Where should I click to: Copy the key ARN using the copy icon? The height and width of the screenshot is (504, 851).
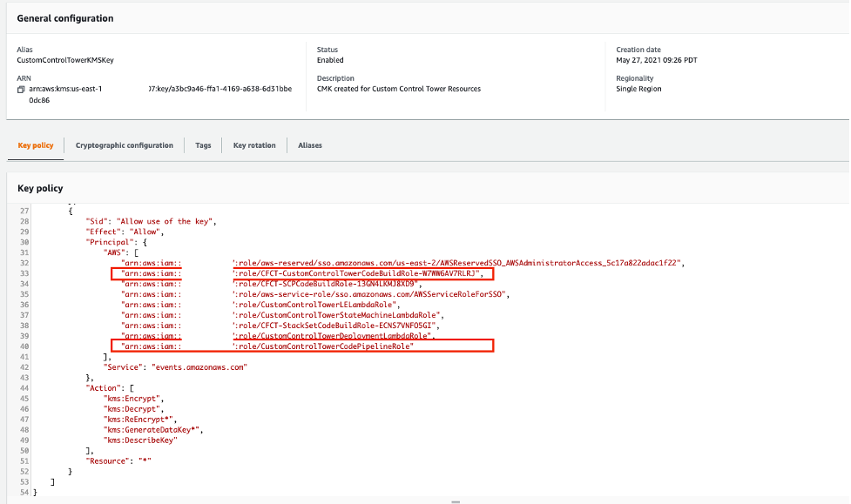click(20, 88)
